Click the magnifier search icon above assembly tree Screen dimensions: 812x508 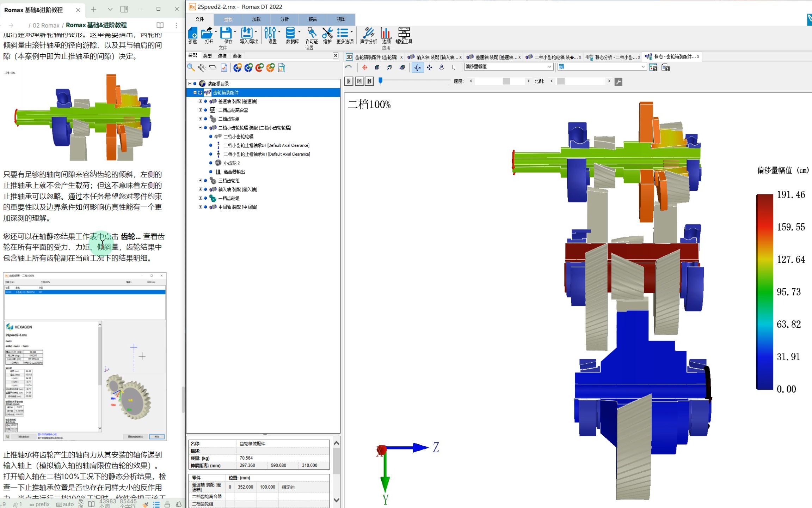click(191, 67)
